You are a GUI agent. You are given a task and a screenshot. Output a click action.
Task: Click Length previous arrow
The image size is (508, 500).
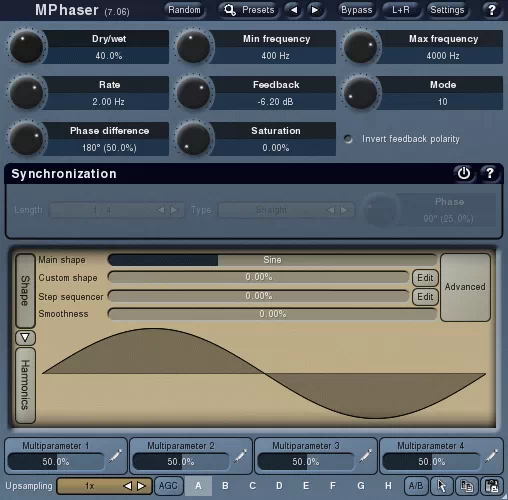(161, 210)
